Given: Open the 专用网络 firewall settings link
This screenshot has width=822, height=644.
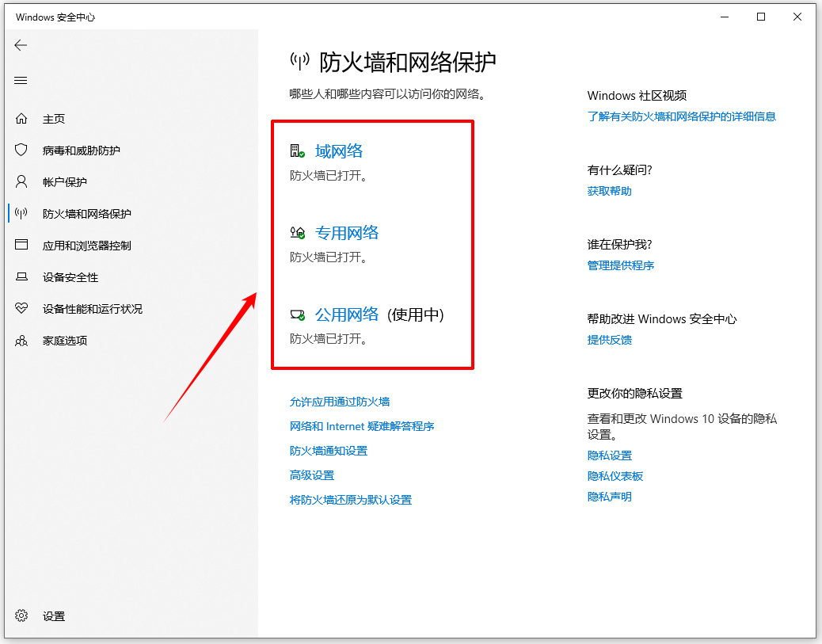Looking at the screenshot, I should (347, 232).
